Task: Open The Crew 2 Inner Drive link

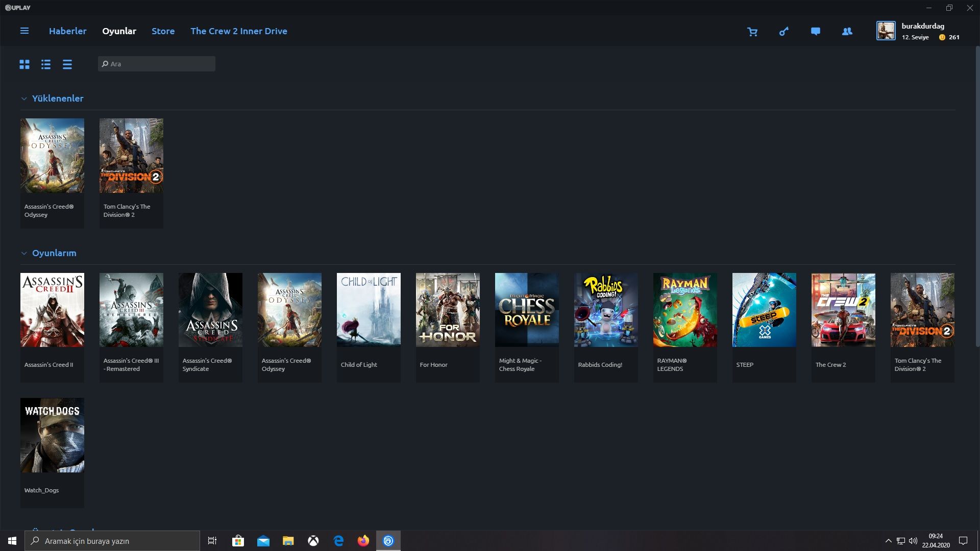Action: (238, 31)
